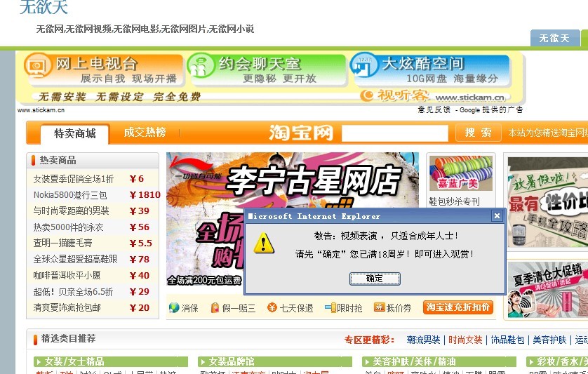Open the 夏季清仓大促销 ad
The width and height of the screenshot is (588, 374).
point(547,290)
